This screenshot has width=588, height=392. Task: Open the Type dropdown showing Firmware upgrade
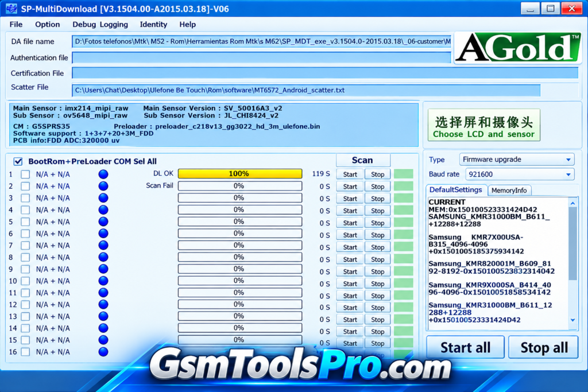click(517, 160)
